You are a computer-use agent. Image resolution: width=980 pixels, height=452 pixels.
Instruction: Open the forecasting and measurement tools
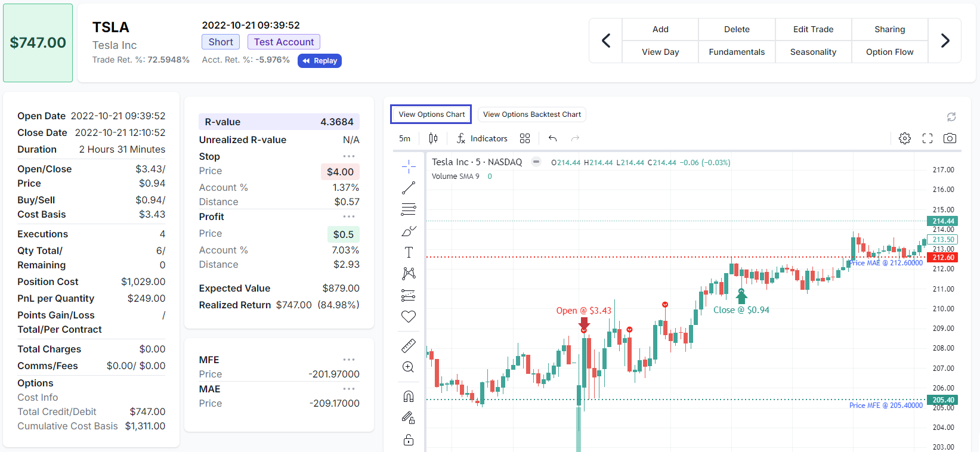409,295
